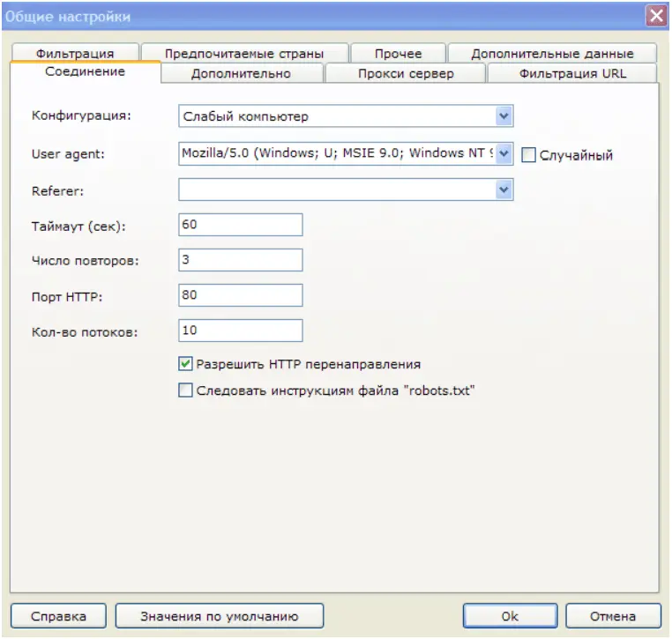Enable the Случайный user agent checkbox
Screen dimensions: 672x639
[529, 155]
